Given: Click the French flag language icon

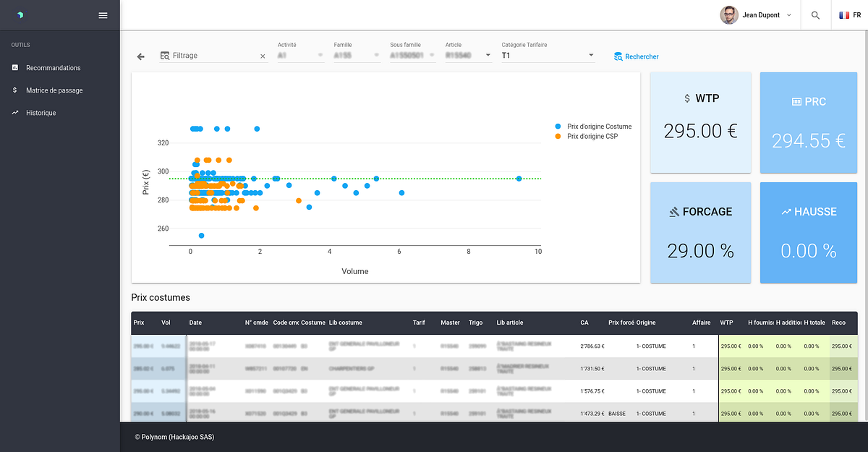Looking at the screenshot, I should coord(843,15).
